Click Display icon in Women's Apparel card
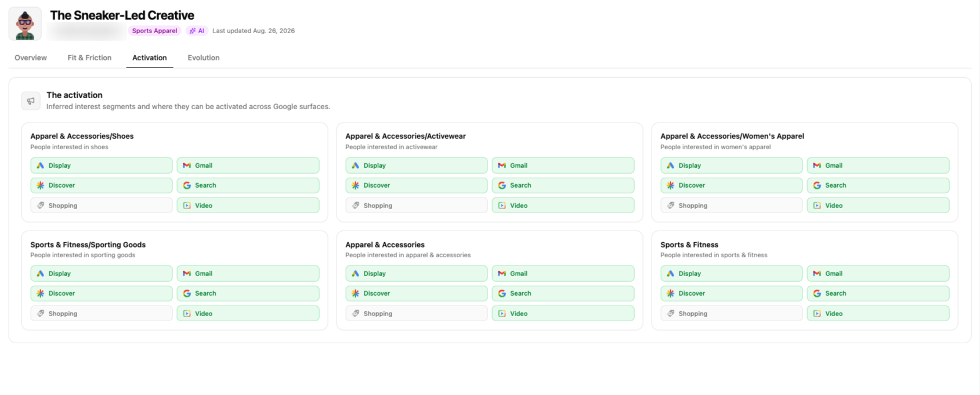This screenshot has width=980, height=395. [671, 166]
